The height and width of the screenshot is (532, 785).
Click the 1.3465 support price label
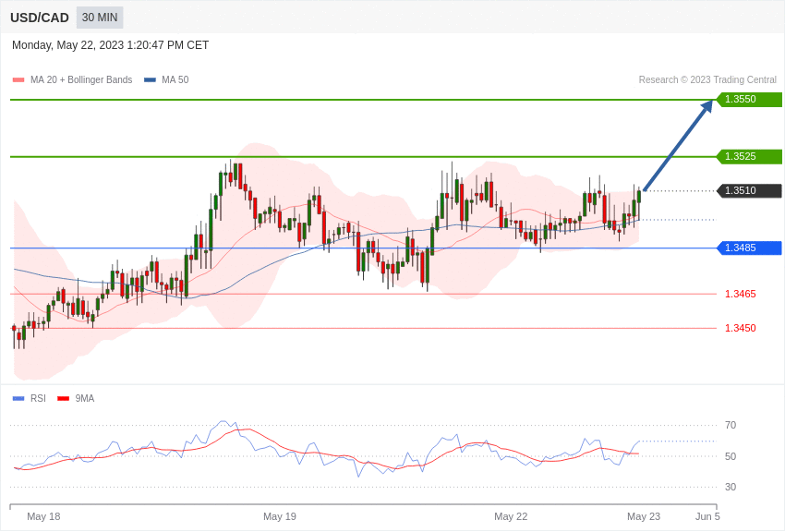741,294
